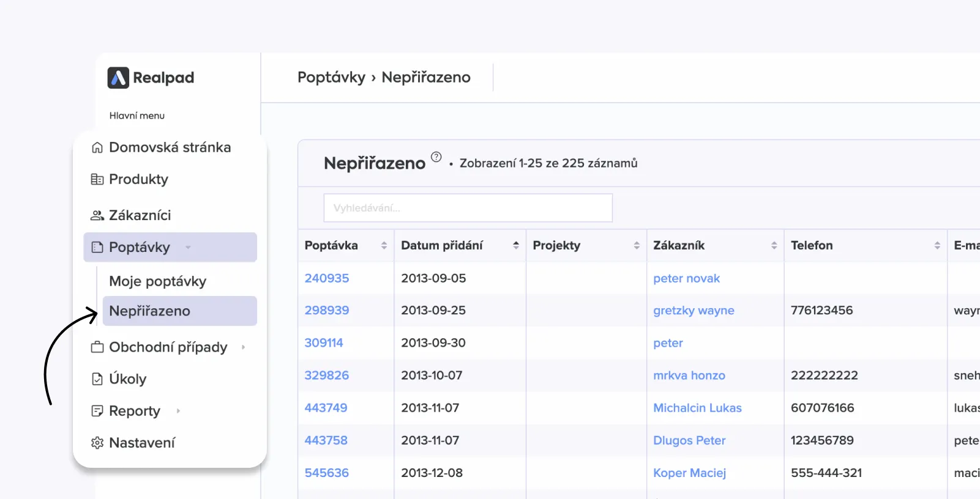The height and width of the screenshot is (499, 980).
Task: Click the Produkty building icon
Action: (97, 179)
